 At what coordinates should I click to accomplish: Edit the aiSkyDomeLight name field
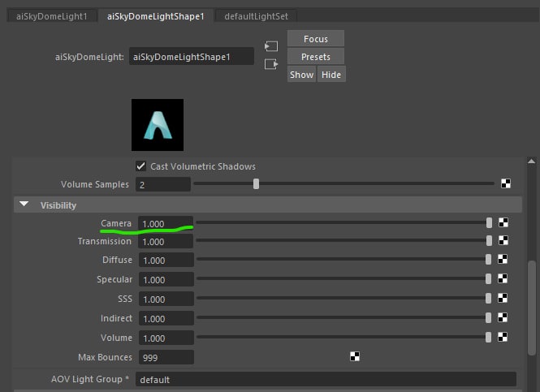click(192, 57)
